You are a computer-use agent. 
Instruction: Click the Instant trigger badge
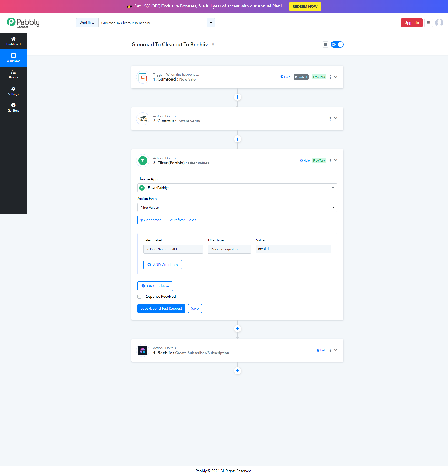click(301, 77)
